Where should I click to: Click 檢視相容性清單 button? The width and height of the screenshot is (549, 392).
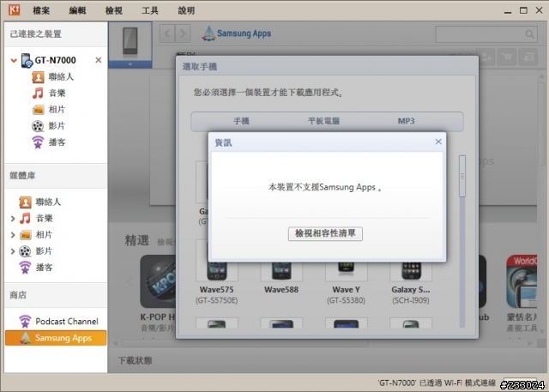tap(325, 234)
